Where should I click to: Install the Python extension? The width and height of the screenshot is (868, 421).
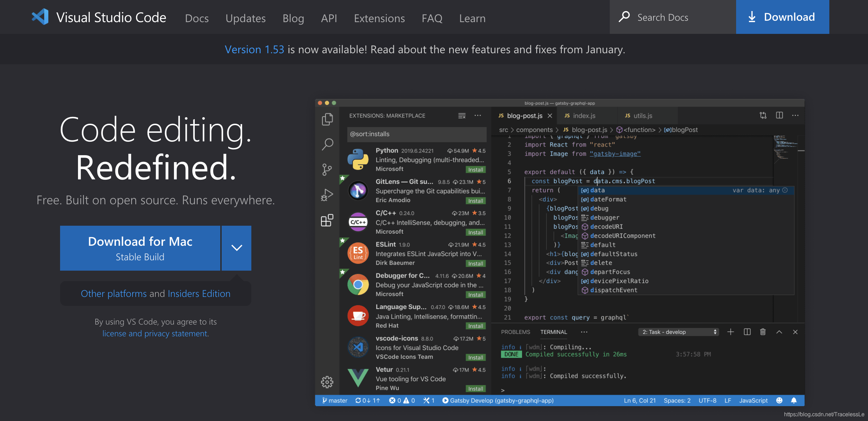point(475,170)
